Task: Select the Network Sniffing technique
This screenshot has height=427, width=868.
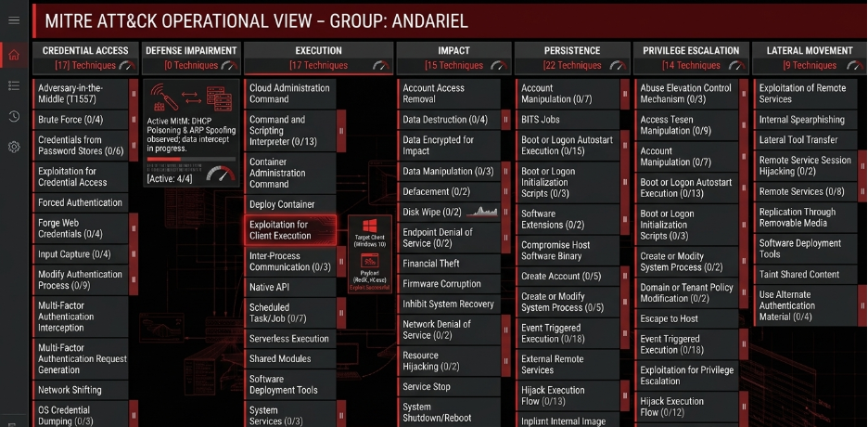Action: [81, 390]
